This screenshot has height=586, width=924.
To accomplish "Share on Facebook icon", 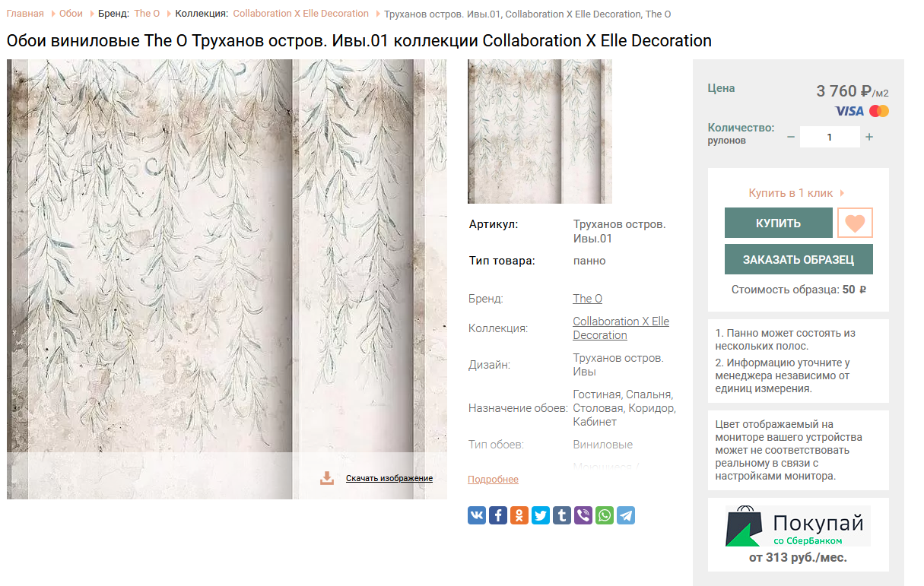I will tap(498, 515).
